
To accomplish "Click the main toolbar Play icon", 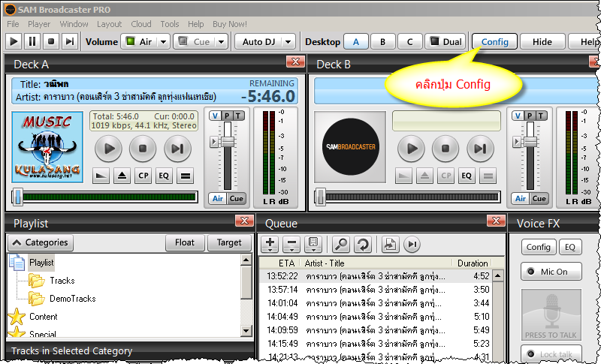I will coord(14,41).
